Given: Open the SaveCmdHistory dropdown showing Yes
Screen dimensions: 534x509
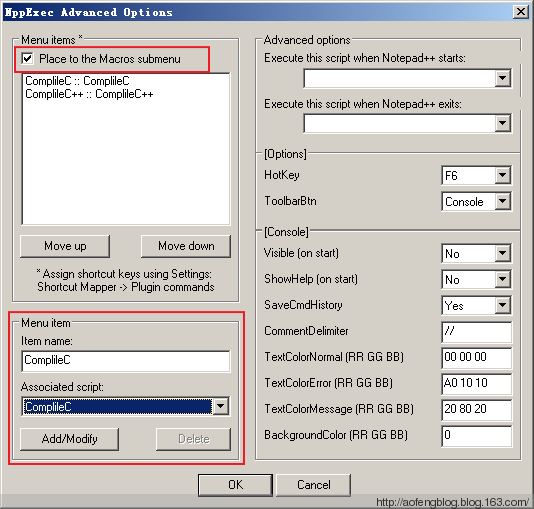Looking at the screenshot, I should (476, 305).
